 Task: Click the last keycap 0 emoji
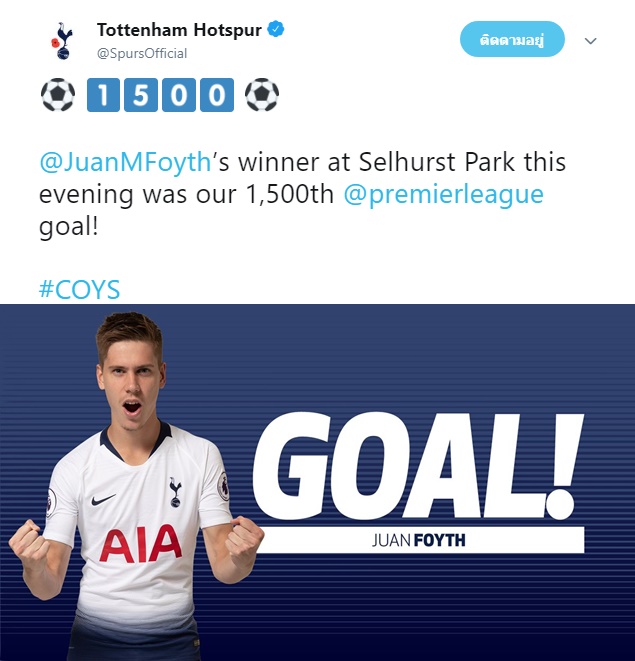217,95
